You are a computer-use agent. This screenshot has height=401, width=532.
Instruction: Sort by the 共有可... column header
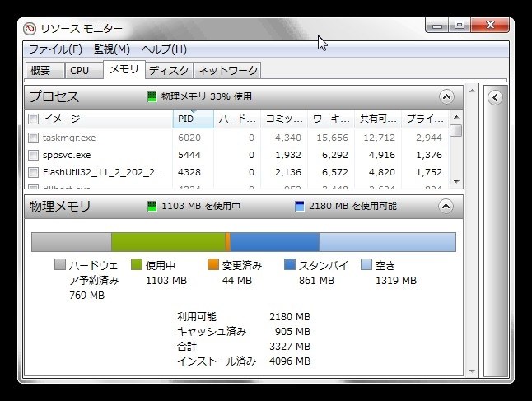coord(378,119)
